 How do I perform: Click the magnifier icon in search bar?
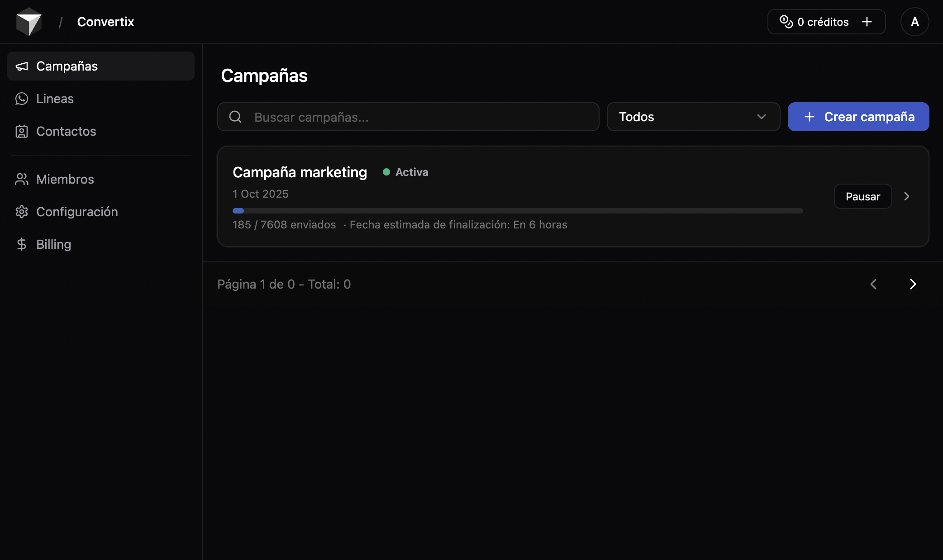click(x=235, y=117)
